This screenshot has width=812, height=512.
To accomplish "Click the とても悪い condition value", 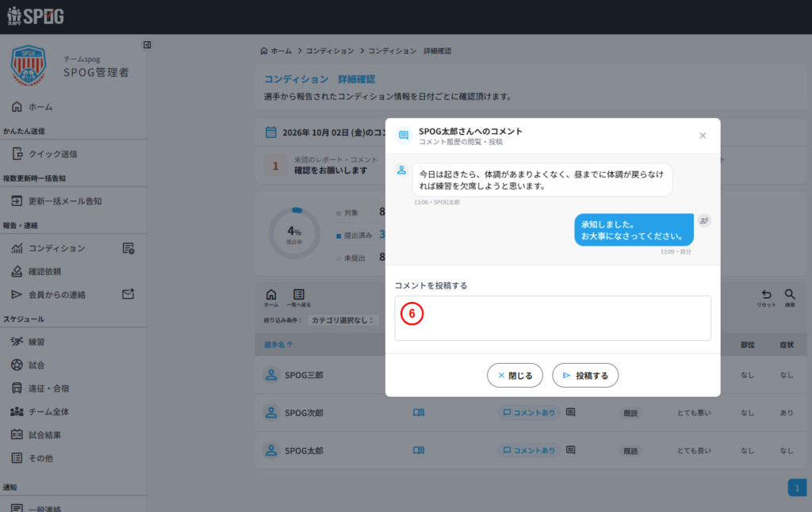I will click(x=695, y=413).
